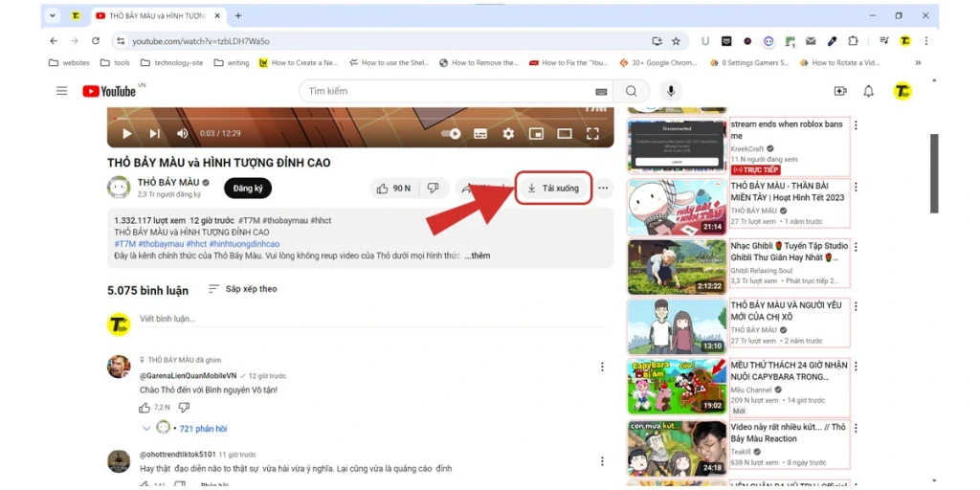Open the account avatar menu in YouTube header
Screen dimensions: 980x490
point(902,91)
